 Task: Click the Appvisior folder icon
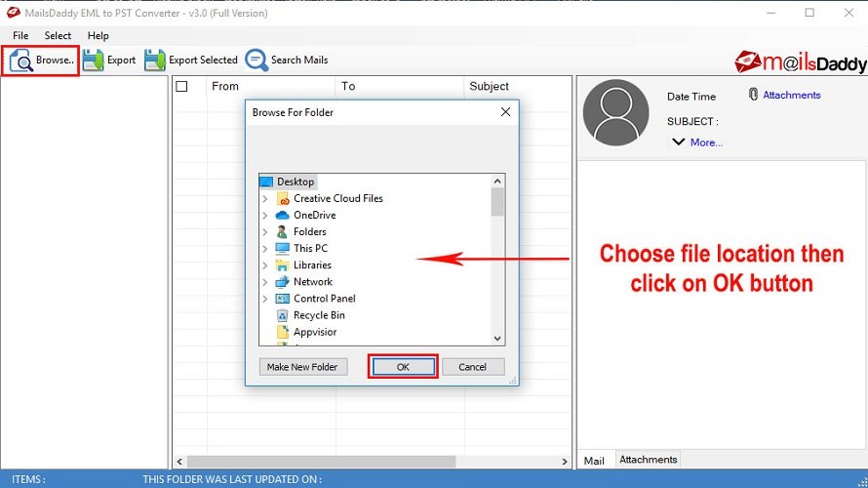(282, 332)
